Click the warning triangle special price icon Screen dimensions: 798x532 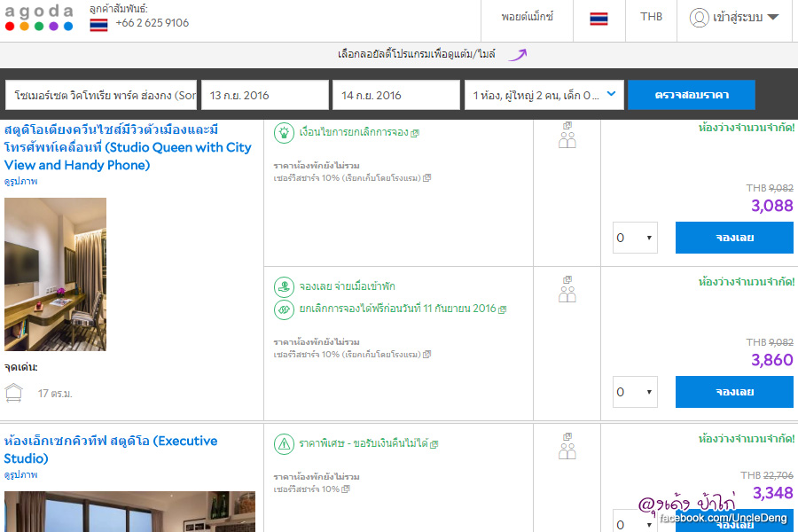coord(284,442)
